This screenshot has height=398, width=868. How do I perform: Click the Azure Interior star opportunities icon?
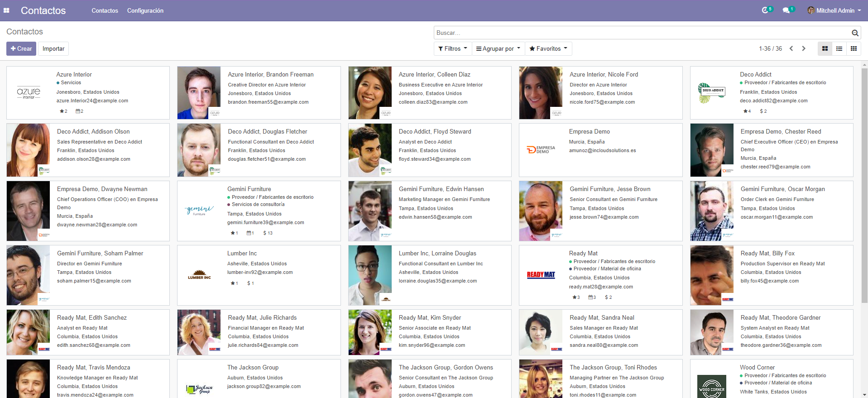62,111
